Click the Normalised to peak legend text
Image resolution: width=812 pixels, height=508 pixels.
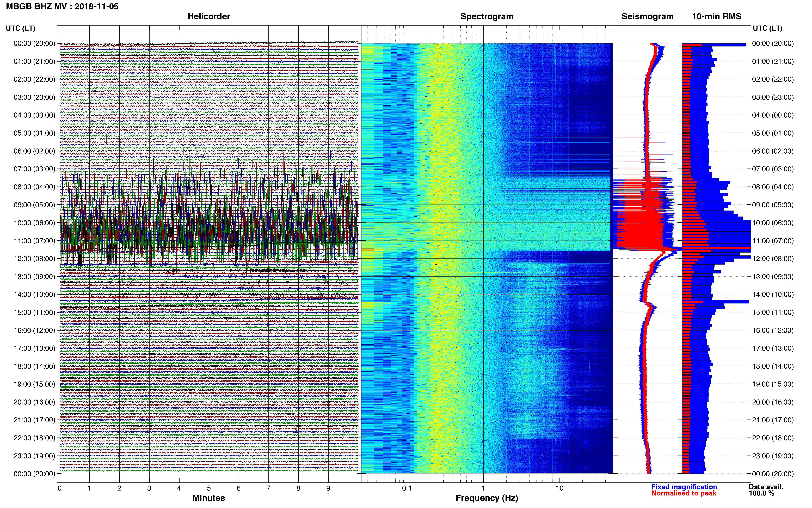click(684, 493)
